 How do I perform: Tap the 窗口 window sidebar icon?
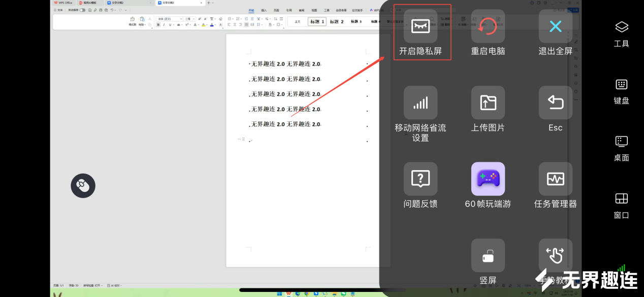click(x=622, y=199)
